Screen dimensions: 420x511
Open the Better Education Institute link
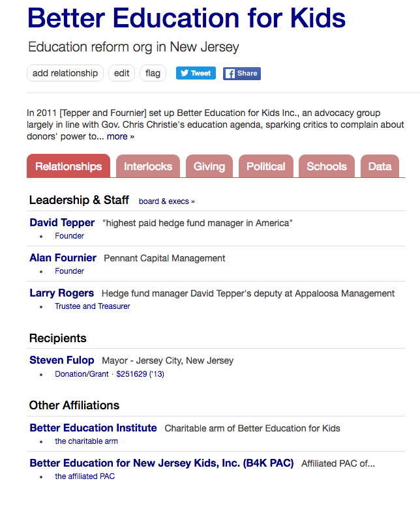(x=93, y=428)
